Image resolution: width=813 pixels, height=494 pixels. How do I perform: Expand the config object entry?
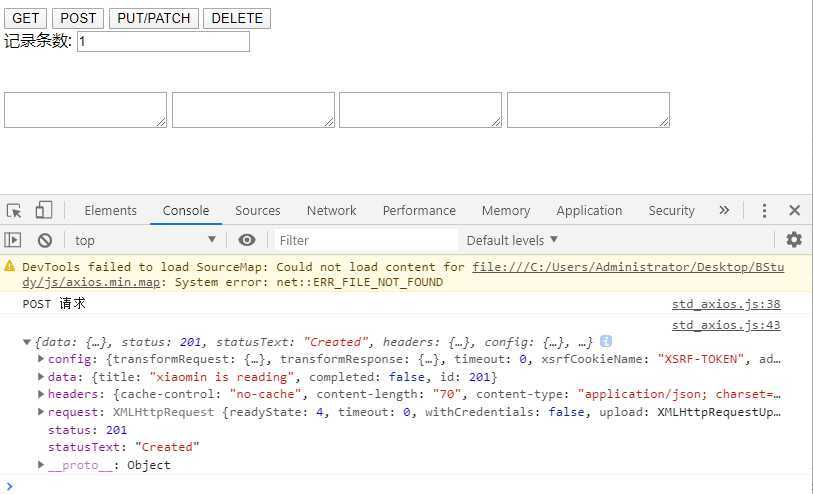(x=41, y=359)
